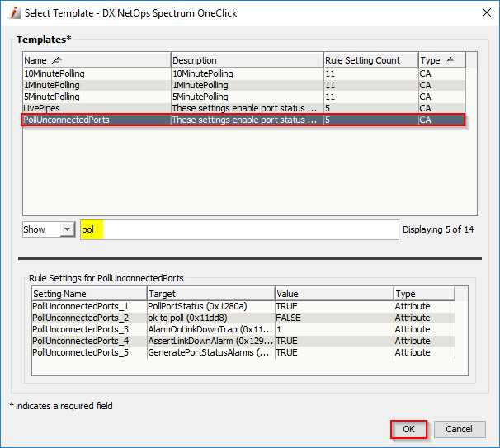Click the Setting Name column header

tap(89, 294)
